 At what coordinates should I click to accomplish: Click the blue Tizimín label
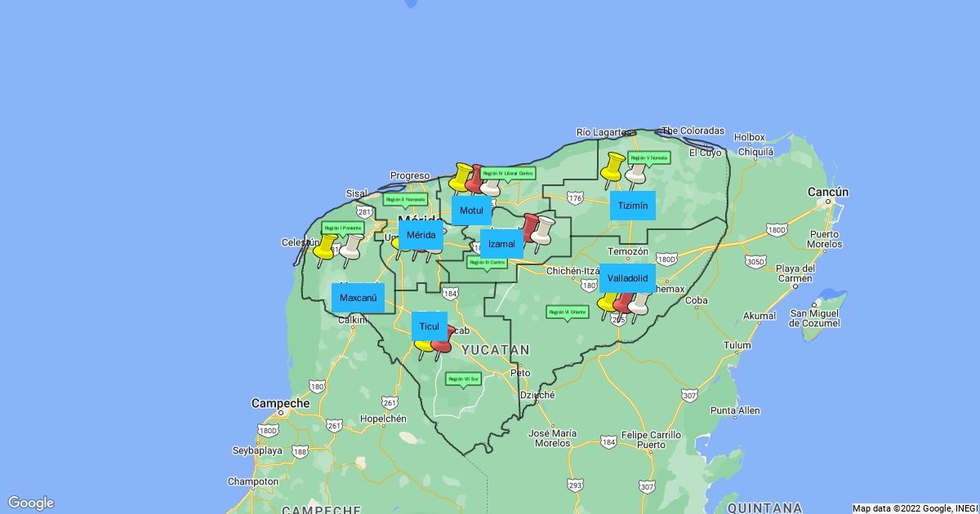tap(633, 206)
